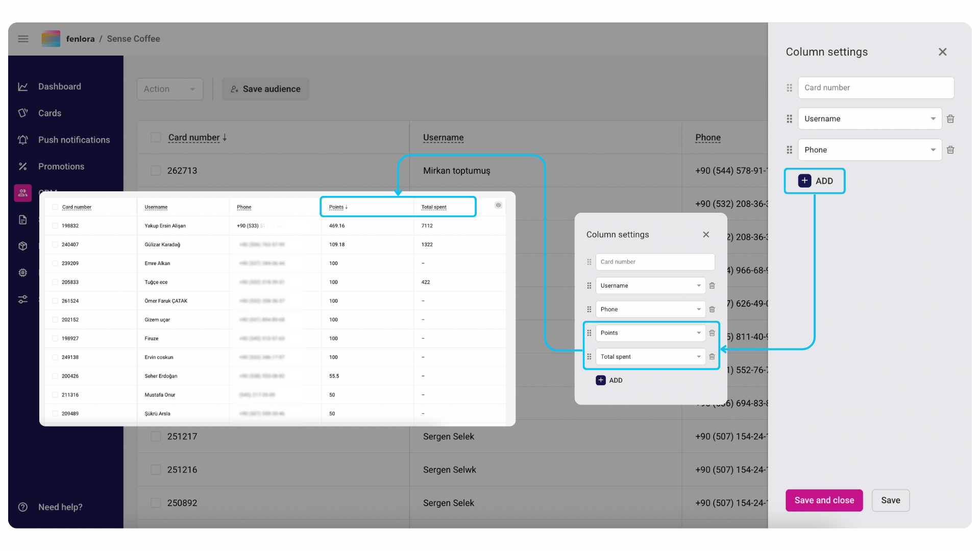Sort by the Username column header
This screenshot has height=551, width=980.
(x=444, y=138)
